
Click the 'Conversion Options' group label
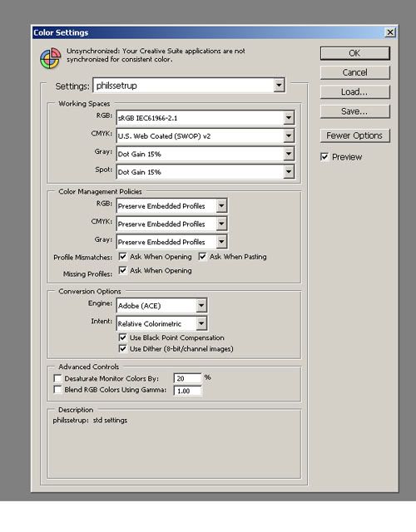90,291
